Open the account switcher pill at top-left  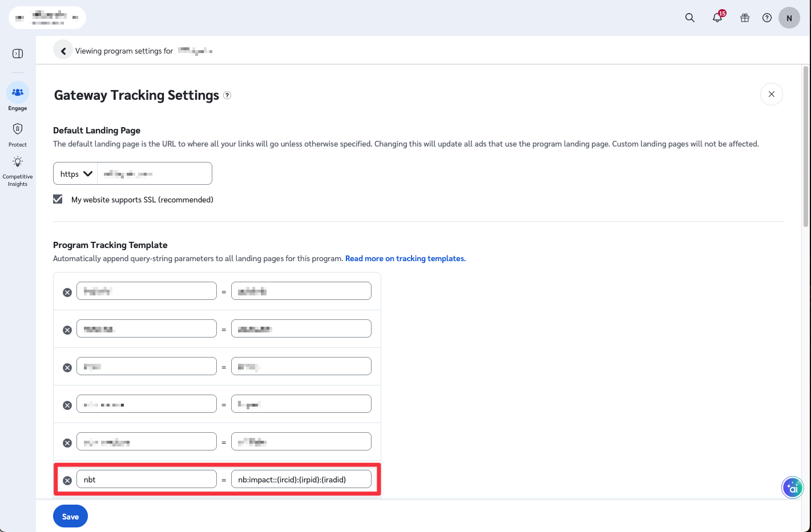(x=47, y=18)
